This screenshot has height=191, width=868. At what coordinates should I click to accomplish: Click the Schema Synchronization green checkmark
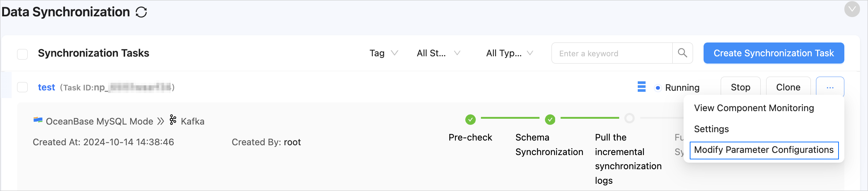click(x=550, y=119)
